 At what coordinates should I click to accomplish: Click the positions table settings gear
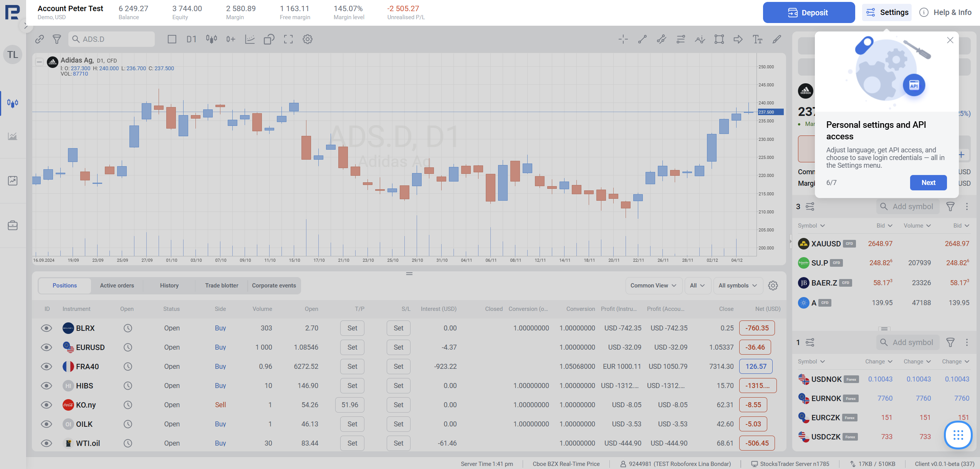point(773,286)
